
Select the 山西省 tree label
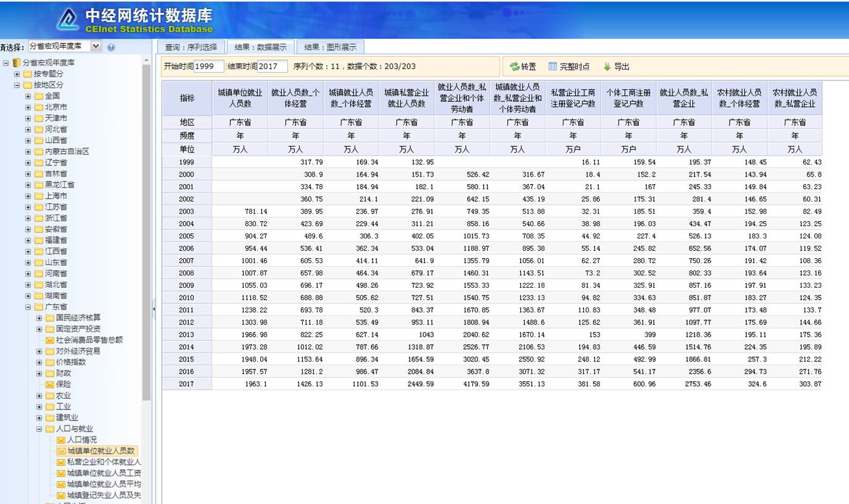point(56,141)
